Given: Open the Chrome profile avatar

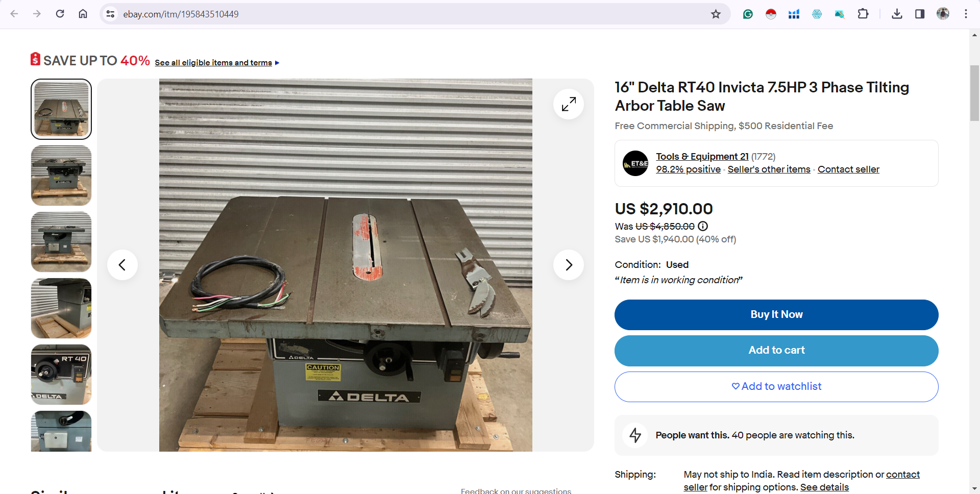Looking at the screenshot, I should pyautogui.click(x=943, y=14).
